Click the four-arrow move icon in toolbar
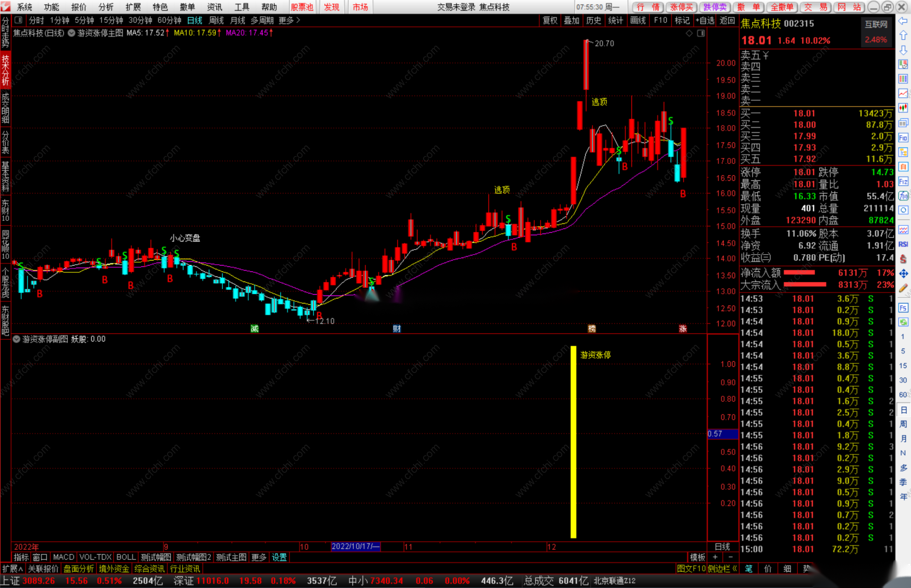Viewport: 911px width, 588px height. pos(903,273)
